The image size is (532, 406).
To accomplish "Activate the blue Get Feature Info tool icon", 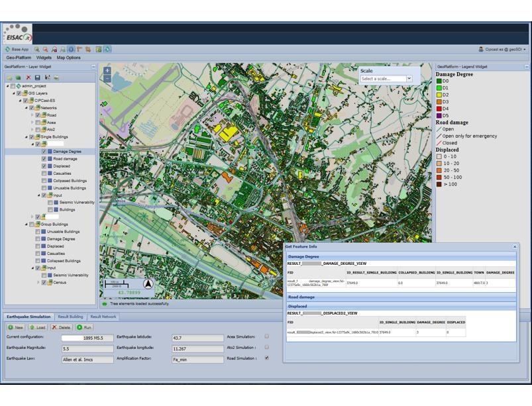I will pyautogui.click(x=71, y=50).
